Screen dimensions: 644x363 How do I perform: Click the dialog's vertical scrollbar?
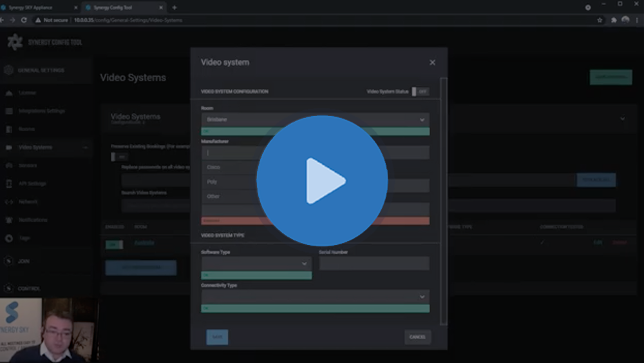coord(444,201)
